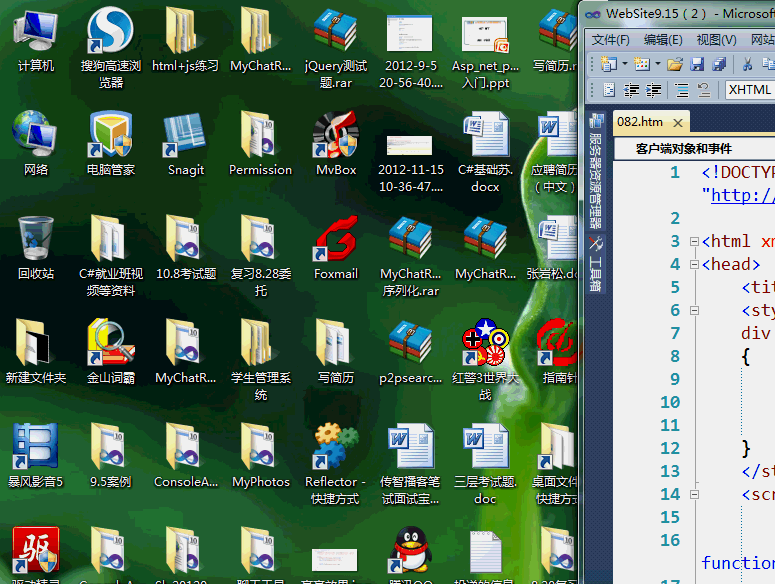The width and height of the screenshot is (775, 584).
Task: Click the Save icon in toolbar
Action: (x=697, y=64)
